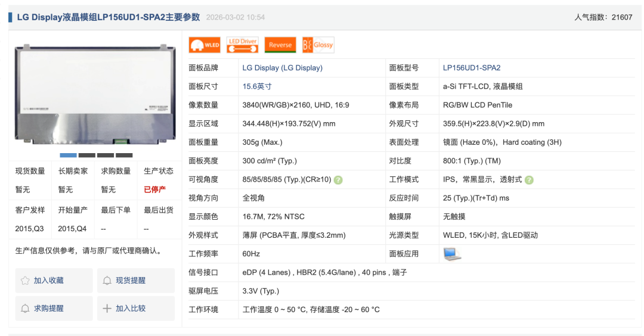Click the LCD panel product photo

coord(95,94)
